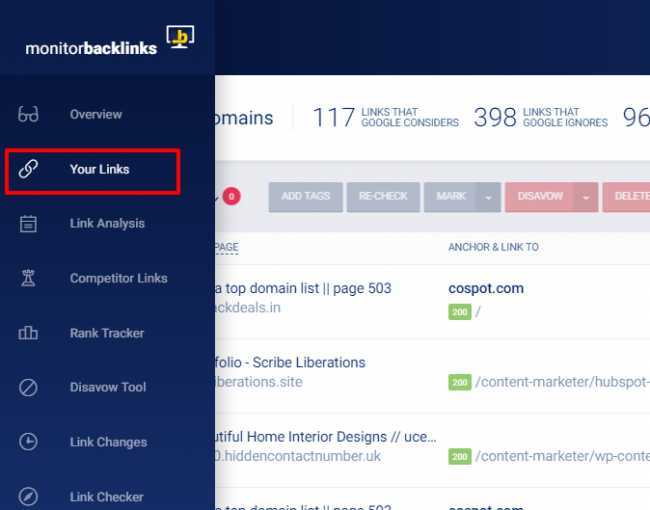This screenshot has width=650, height=510.
Task: Click the 200 badge beside /content-marketer/wp-conte
Action: click(x=460, y=457)
